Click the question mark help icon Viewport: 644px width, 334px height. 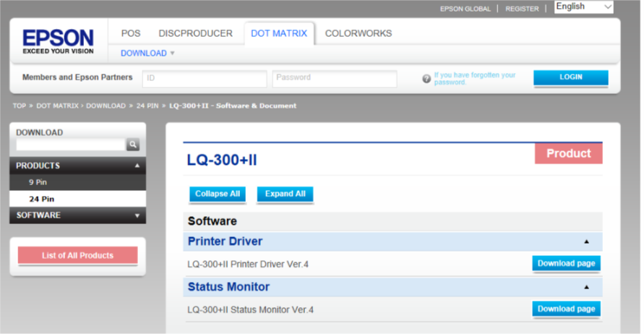(x=426, y=79)
